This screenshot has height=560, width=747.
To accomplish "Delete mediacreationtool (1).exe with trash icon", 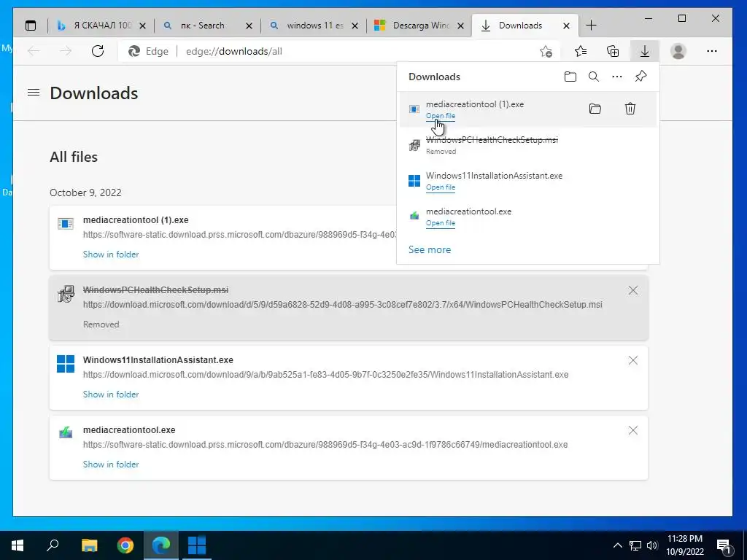I will click(x=630, y=109).
